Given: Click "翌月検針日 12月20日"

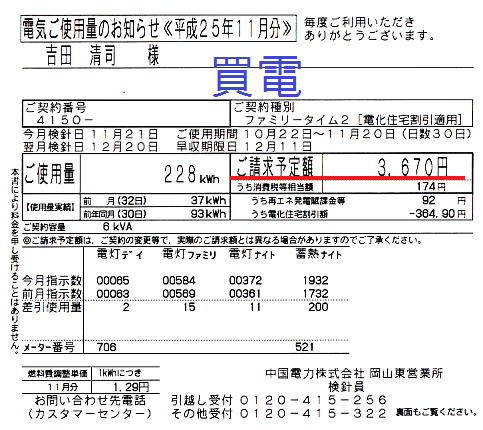Looking at the screenshot, I should point(90,146).
